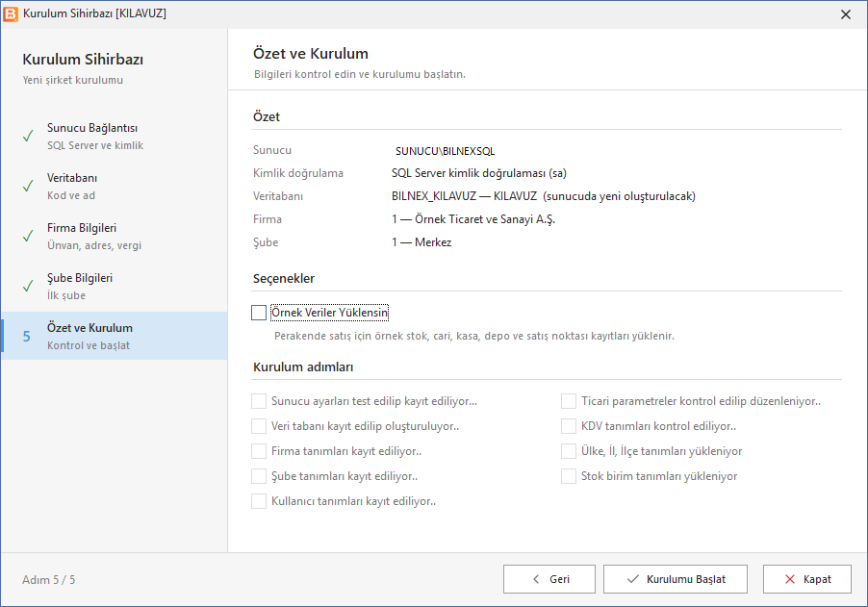
Task: Go back with the Geri button
Action: 549,579
